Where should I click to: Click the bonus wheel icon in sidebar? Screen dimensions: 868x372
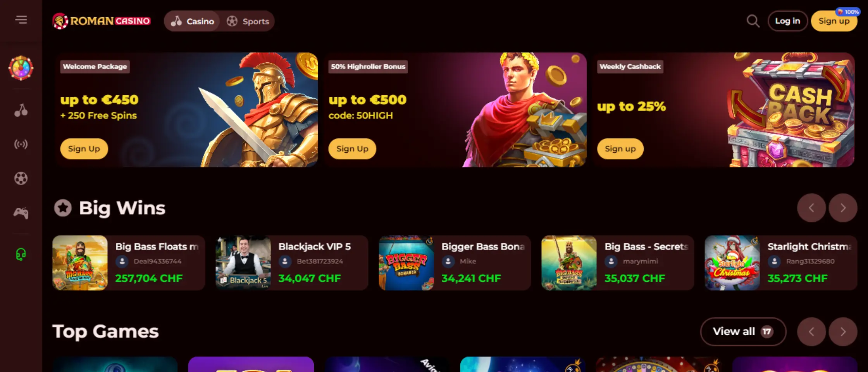21,68
